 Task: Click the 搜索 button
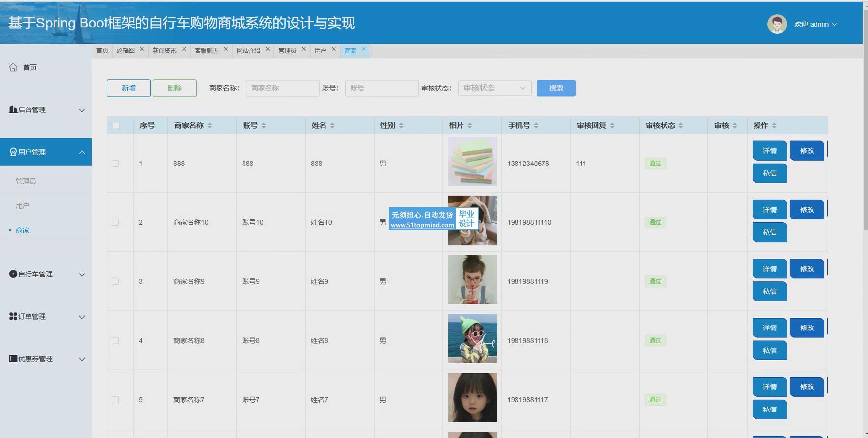point(556,88)
